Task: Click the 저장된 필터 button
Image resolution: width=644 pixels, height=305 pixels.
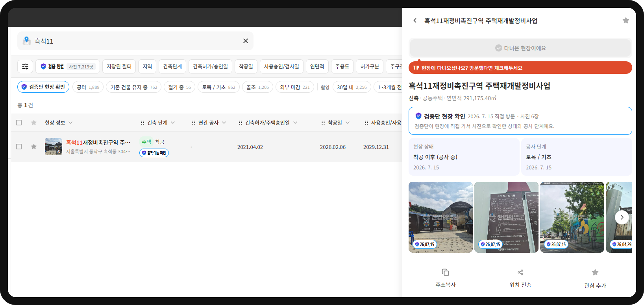Action: [119, 66]
